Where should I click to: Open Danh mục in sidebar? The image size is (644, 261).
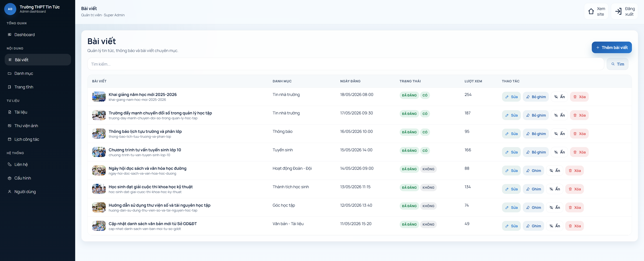click(38, 73)
